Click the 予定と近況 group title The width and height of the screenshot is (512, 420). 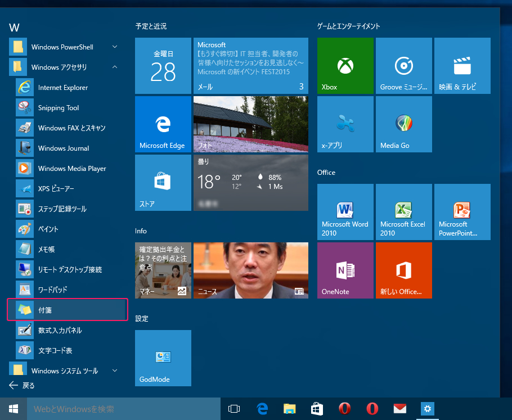(x=151, y=26)
